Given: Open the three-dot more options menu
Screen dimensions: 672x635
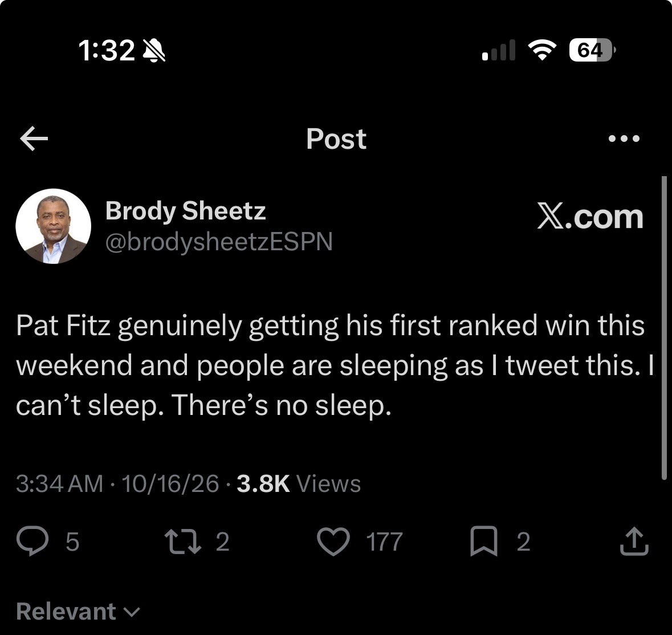Looking at the screenshot, I should (x=624, y=139).
